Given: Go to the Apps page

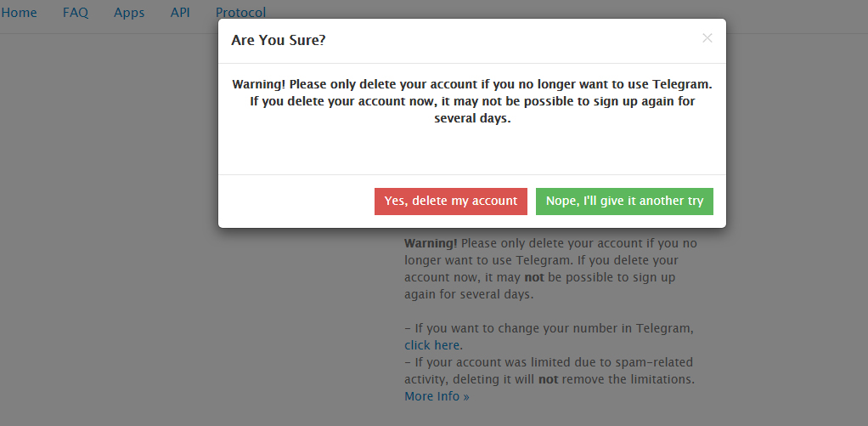Looking at the screenshot, I should [129, 12].
